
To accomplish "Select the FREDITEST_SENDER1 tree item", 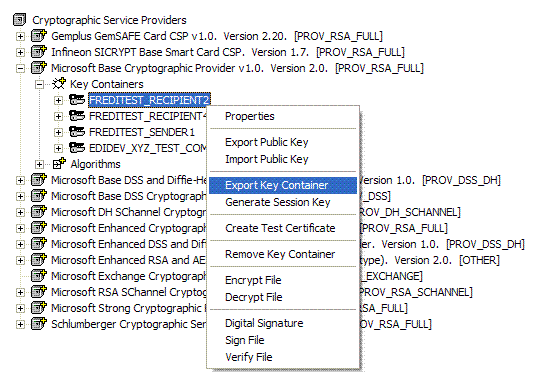I will [x=142, y=132].
